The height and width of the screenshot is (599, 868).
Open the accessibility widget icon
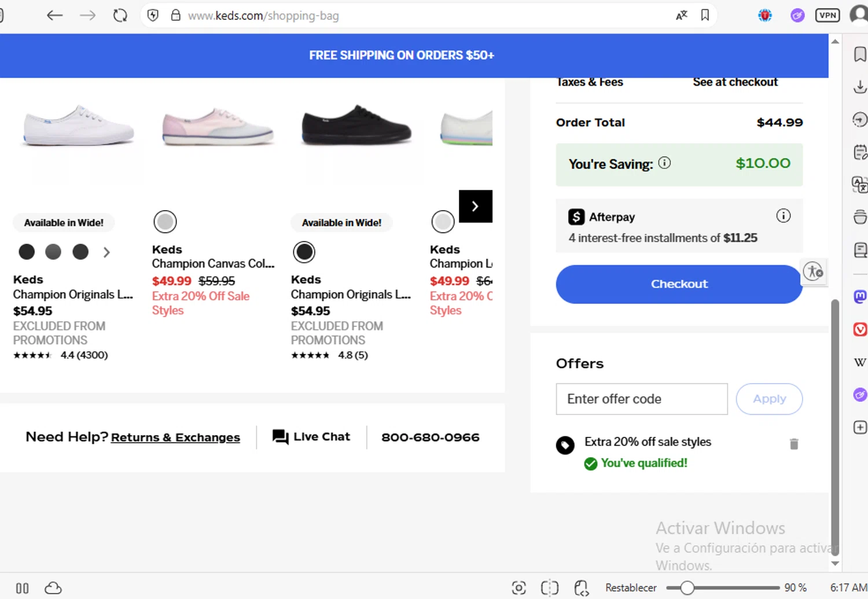[813, 271]
